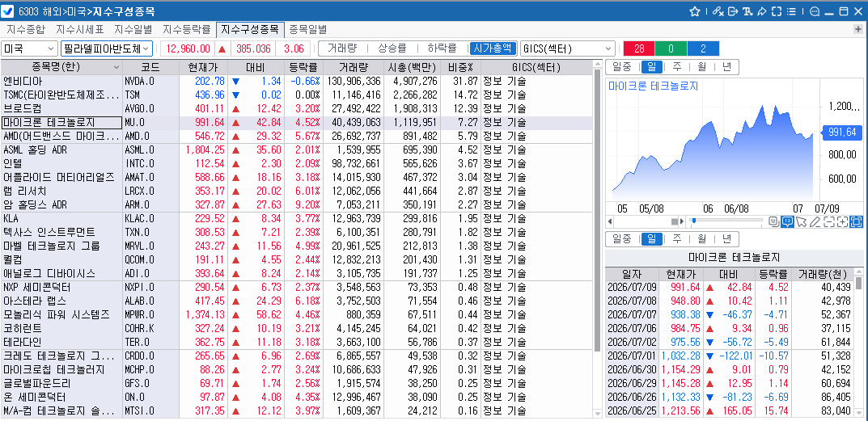Click the 거래량(천) header in daily table
The width and height of the screenshot is (868, 421).
pos(823,274)
